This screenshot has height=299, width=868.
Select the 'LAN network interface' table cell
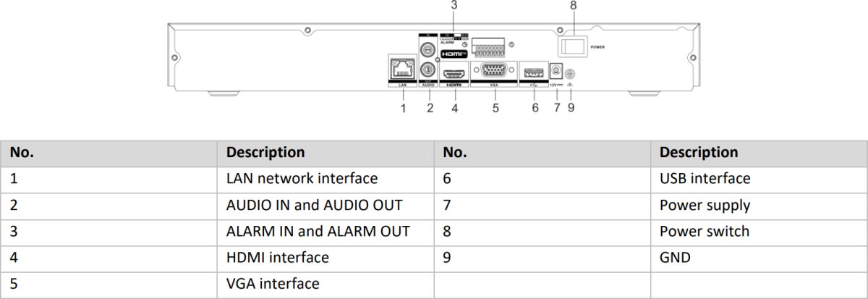click(302, 178)
